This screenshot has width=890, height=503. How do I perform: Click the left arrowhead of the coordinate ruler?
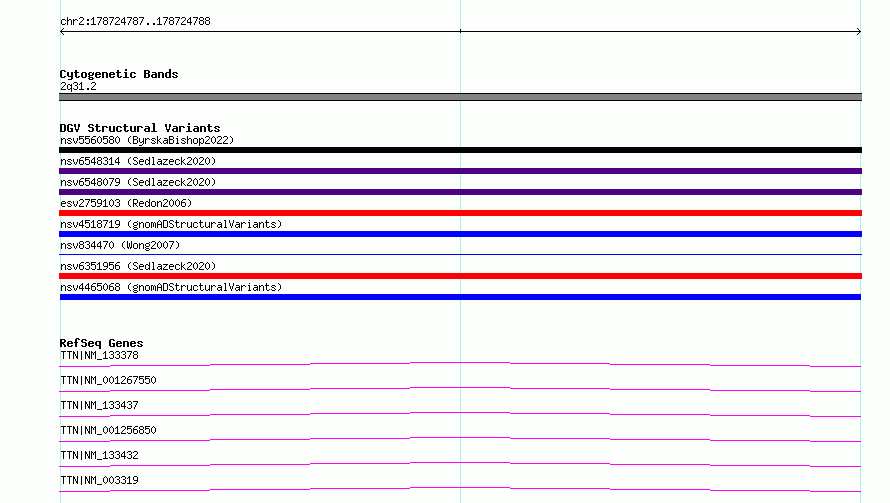coord(62,32)
